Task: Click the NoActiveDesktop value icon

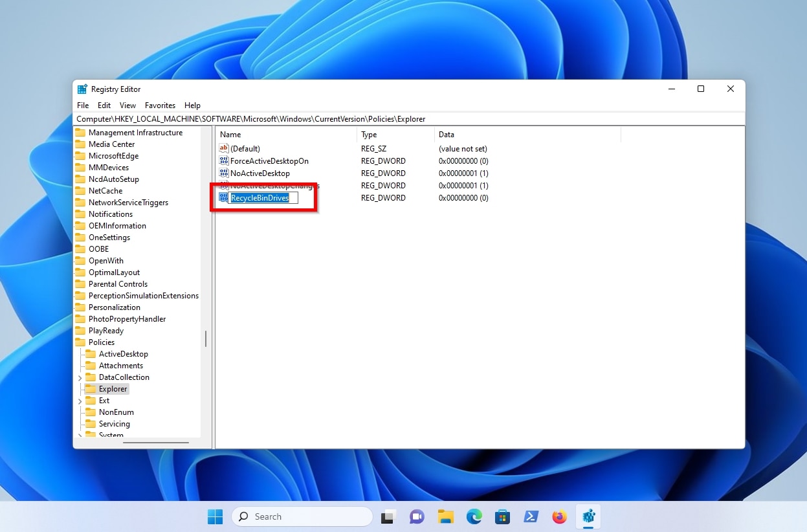Action: [223, 173]
